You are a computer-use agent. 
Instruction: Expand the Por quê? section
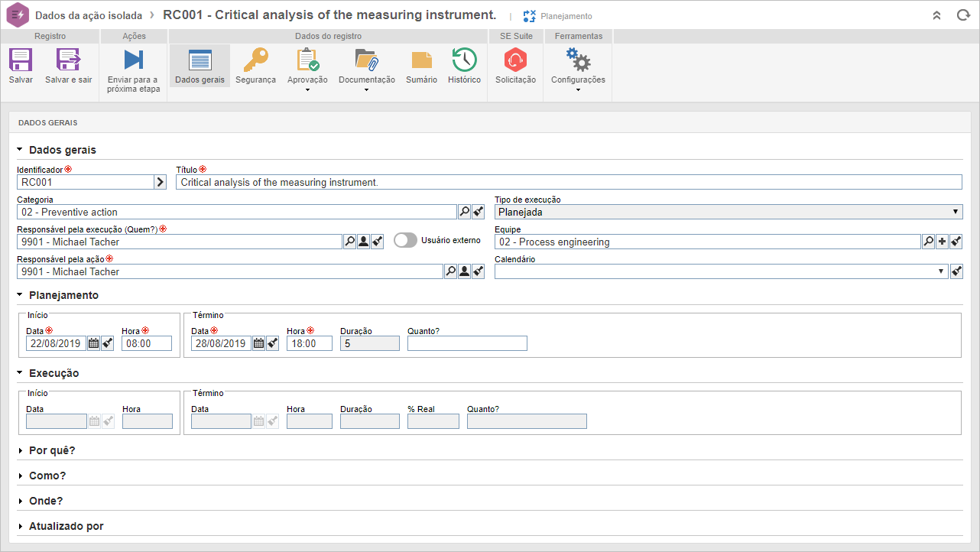[x=21, y=450]
